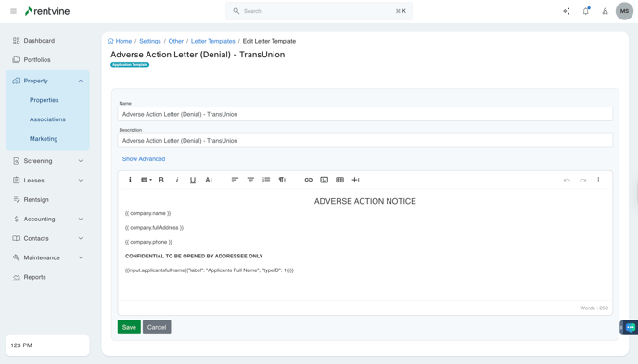Click the Description input field

click(x=365, y=141)
